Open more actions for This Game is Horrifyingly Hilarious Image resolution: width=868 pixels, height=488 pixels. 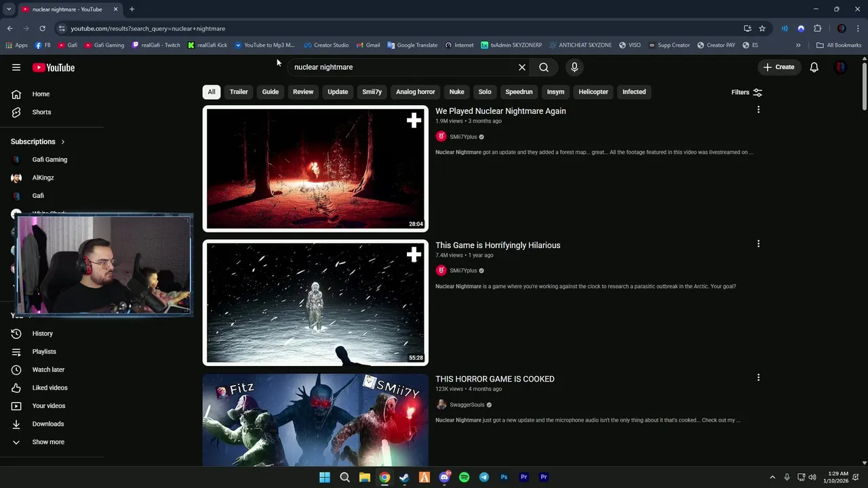point(758,244)
